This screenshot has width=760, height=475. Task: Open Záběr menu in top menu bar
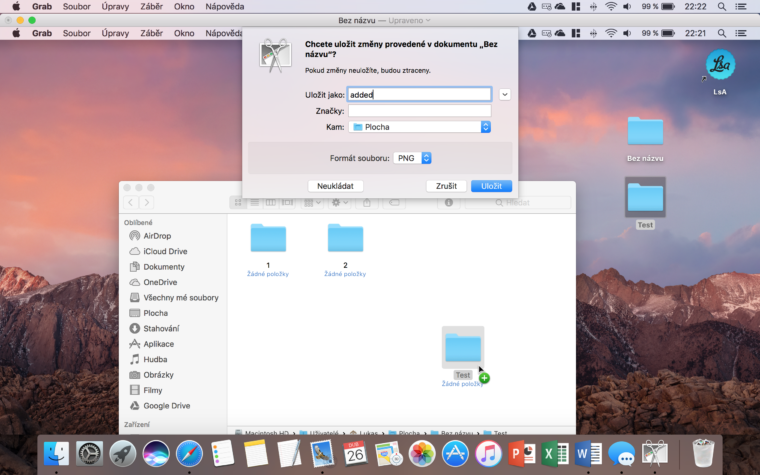151,7
